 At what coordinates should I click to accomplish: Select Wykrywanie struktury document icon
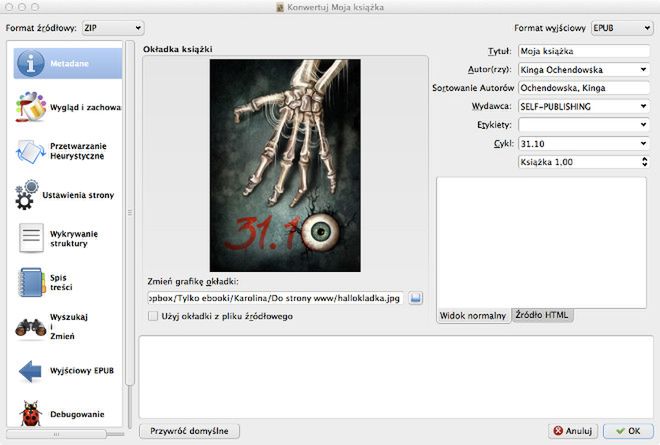tap(31, 238)
